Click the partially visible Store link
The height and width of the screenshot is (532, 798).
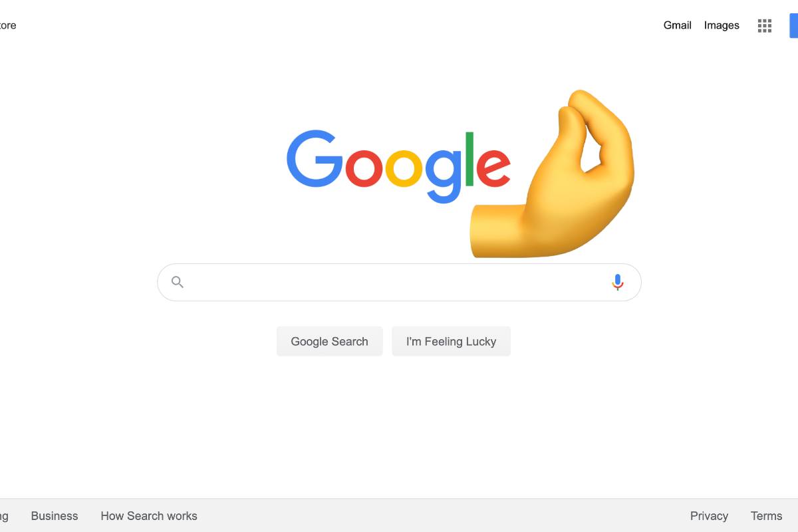7,25
